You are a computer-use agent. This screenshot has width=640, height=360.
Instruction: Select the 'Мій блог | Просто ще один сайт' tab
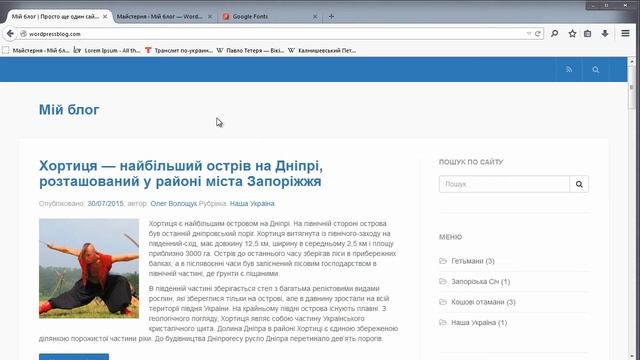click(x=55, y=16)
